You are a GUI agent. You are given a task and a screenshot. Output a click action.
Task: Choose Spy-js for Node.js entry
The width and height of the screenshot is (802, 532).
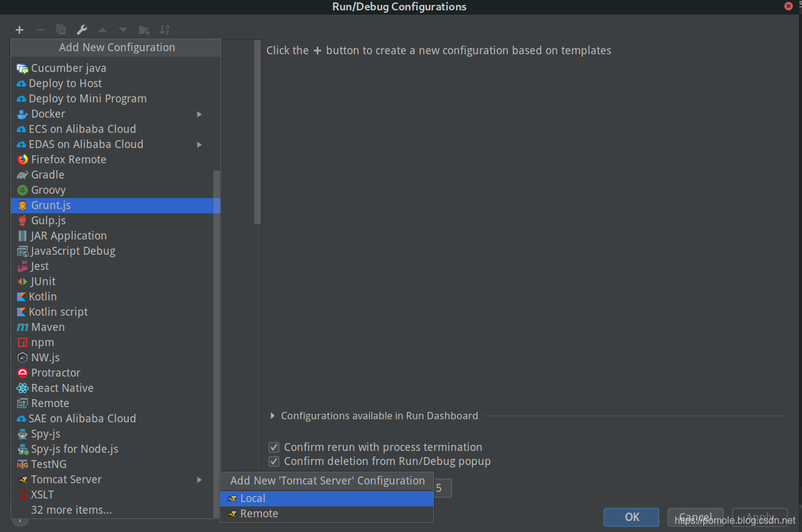click(x=112, y=449)
